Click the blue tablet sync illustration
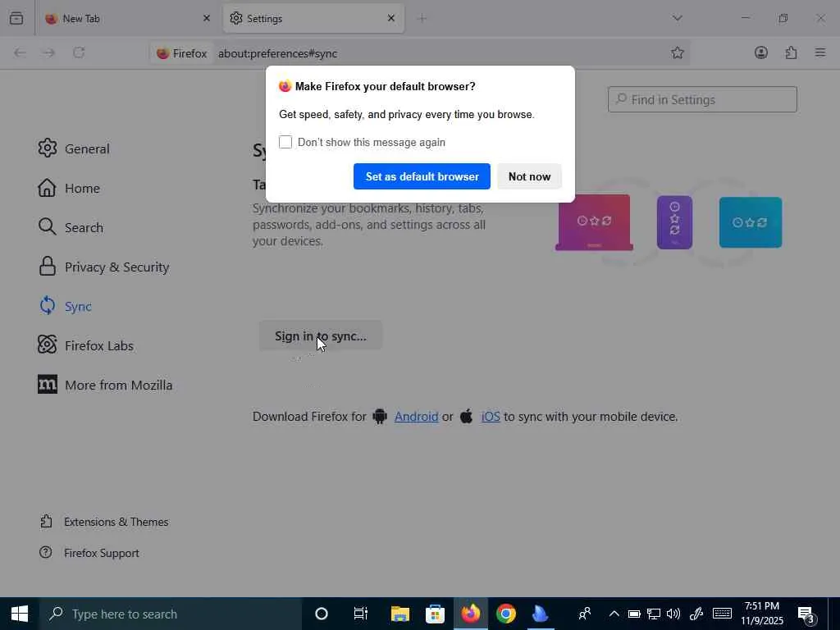This screenshot has height=630, width=840. (x=751, y=222)
